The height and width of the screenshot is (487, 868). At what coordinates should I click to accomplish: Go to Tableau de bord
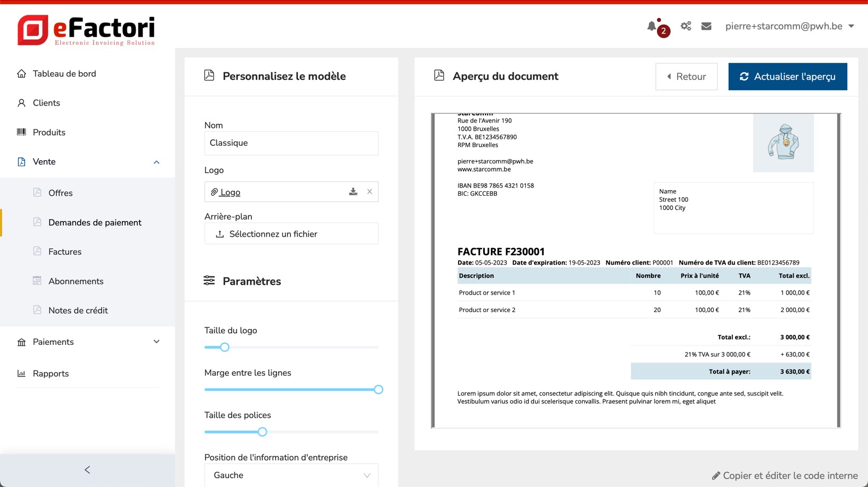click(x=64, y=74)
